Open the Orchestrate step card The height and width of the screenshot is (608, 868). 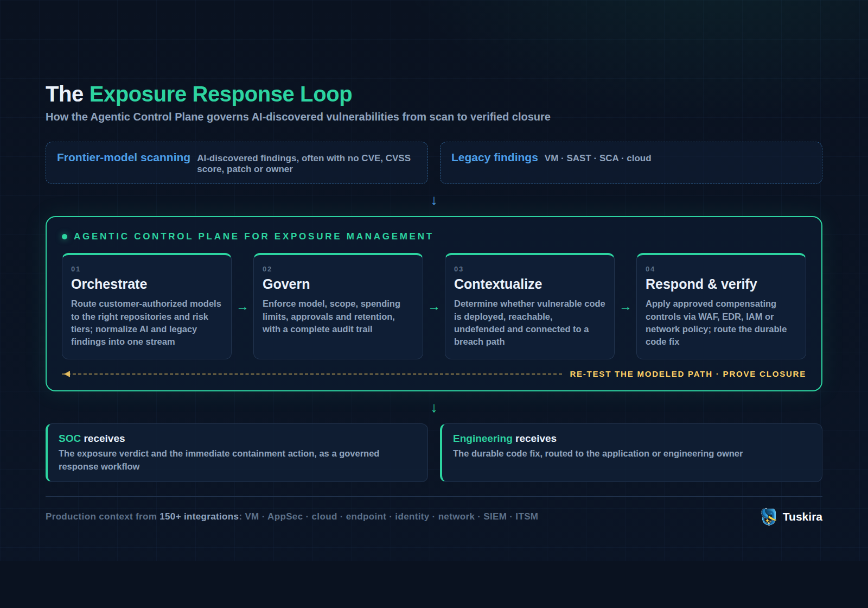(x=146, y=306)
